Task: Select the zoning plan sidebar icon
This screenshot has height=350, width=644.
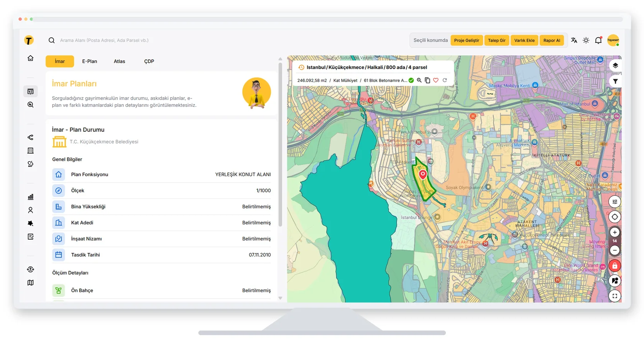Action: (x=30, y=92)
